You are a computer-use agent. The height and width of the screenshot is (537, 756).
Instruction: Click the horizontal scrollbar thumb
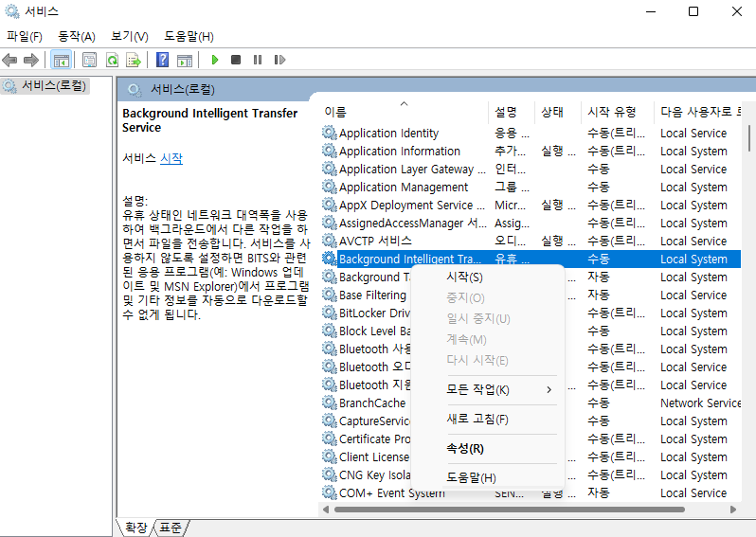click(x=509, y=510)
